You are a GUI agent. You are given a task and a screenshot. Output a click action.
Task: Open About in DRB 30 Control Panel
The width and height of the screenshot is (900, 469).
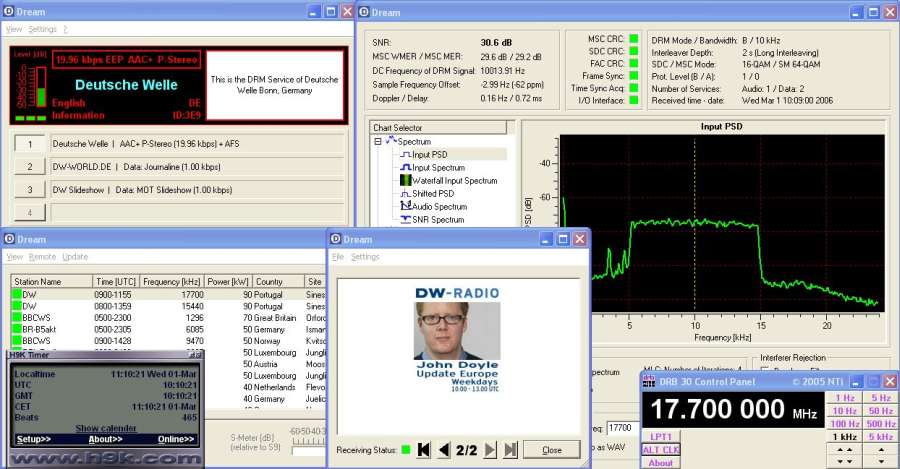[661, 463]
